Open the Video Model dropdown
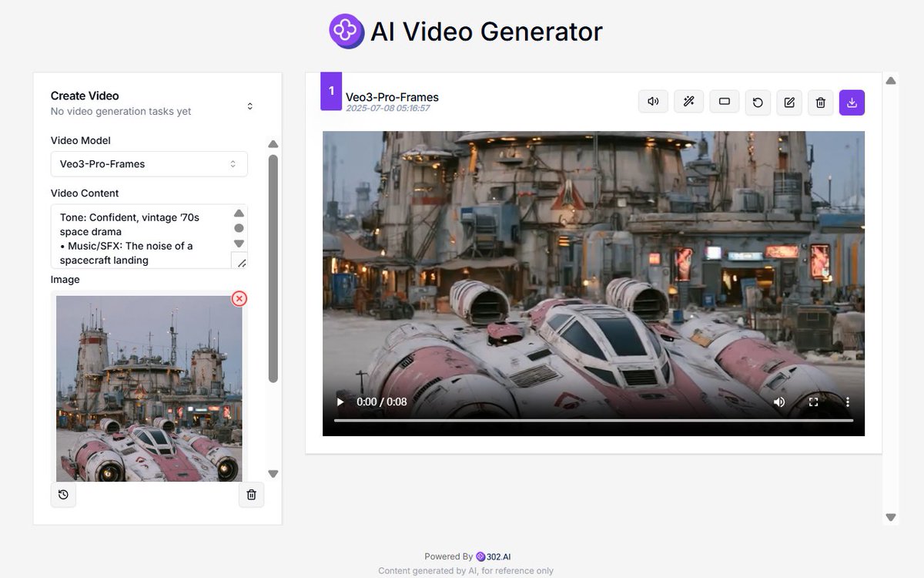 coord(149,164)
